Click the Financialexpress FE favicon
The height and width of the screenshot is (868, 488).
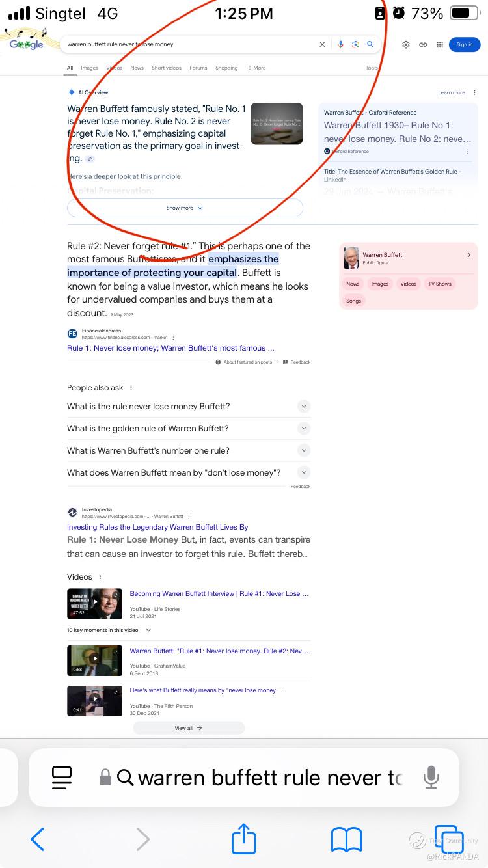72,334
